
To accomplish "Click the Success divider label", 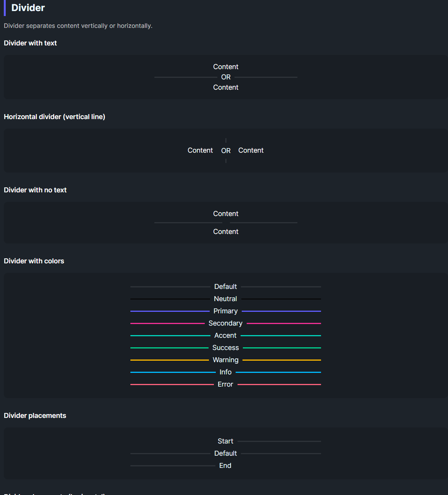I will click(x=225, y=348).
